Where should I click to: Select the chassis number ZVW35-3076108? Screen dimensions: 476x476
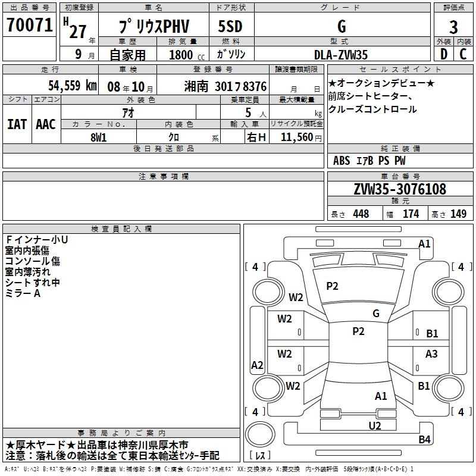tap(399, 189)
